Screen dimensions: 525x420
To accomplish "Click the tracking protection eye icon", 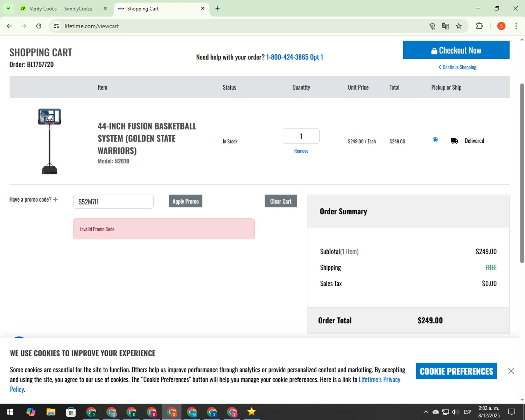I will click(432, 26).
